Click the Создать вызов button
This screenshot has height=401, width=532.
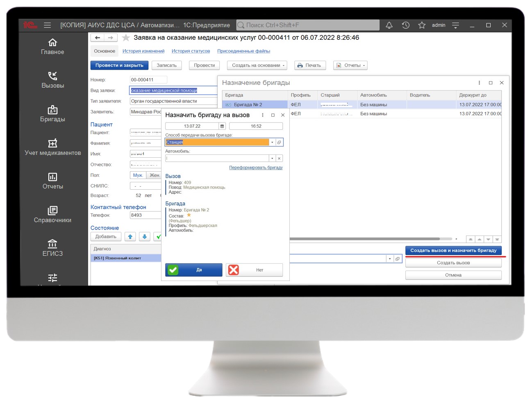click(453, 263)
